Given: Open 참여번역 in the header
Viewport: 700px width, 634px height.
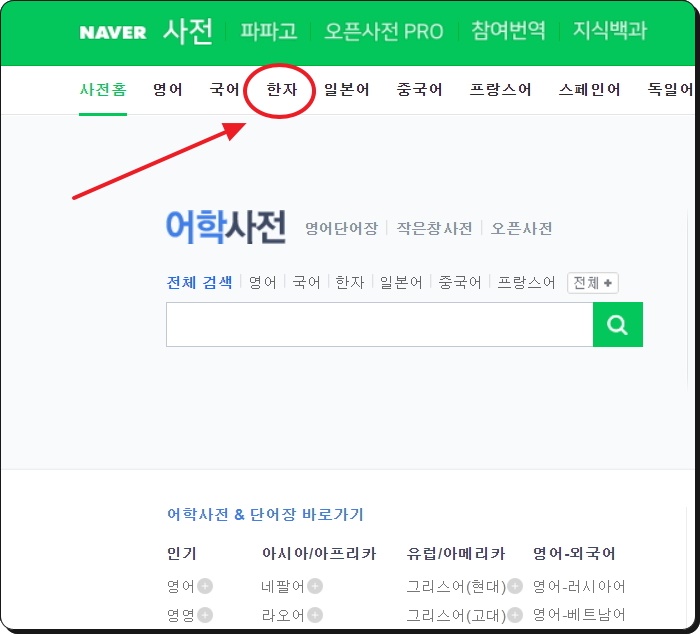Looking at the screenshot, I should (508, 31).
